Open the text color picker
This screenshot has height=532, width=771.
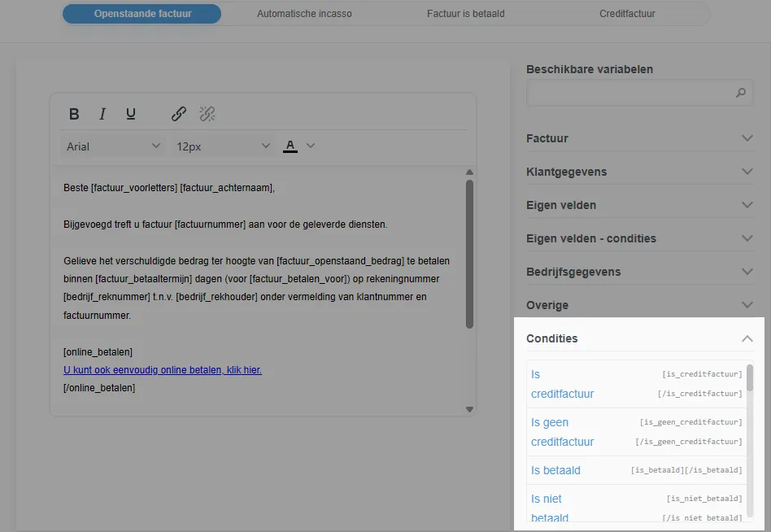click(290, 146)
